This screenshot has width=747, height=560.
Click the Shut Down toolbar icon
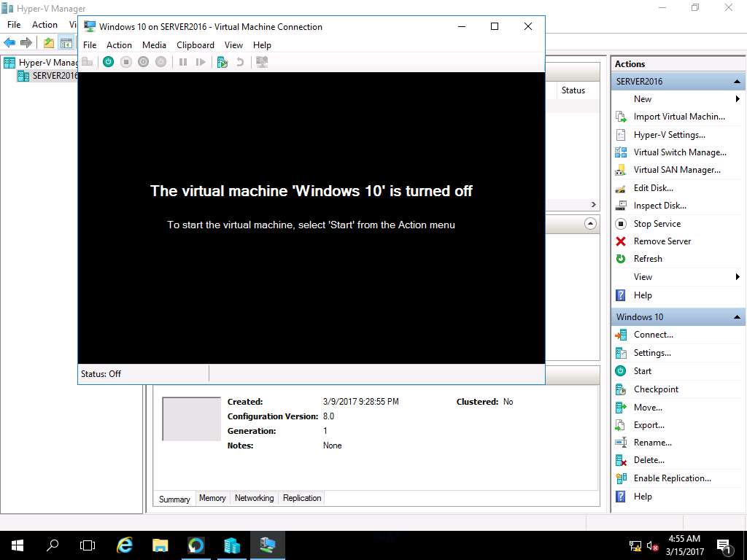point(144,61)
